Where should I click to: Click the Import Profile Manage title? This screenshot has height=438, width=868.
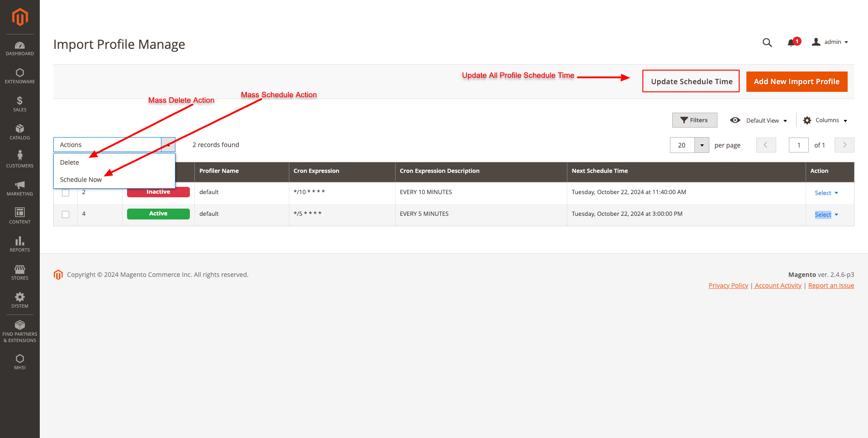(119, 44)
